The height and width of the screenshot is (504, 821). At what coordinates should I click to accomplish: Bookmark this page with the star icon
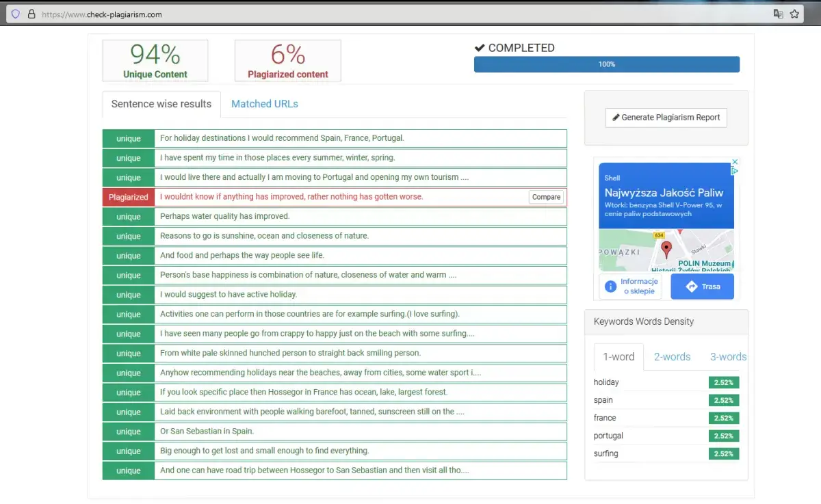pyautogui.click(x=794, y=14)
